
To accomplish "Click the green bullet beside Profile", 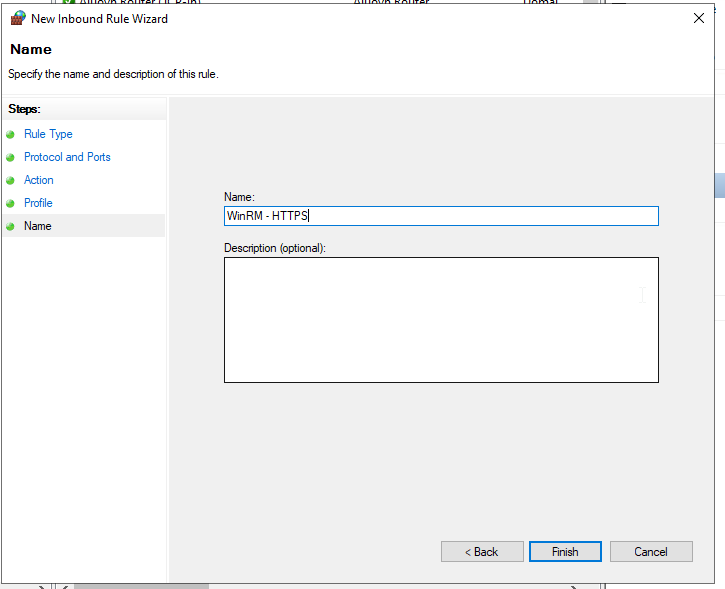I will [x=11, y=203].
